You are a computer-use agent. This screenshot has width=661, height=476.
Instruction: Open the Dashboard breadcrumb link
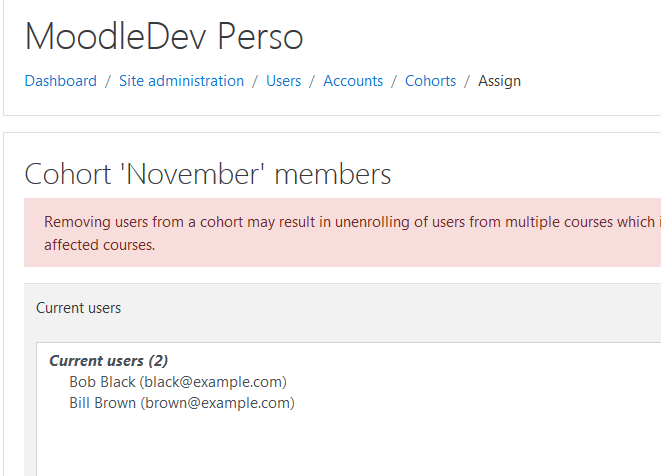(x=61, y=81)
